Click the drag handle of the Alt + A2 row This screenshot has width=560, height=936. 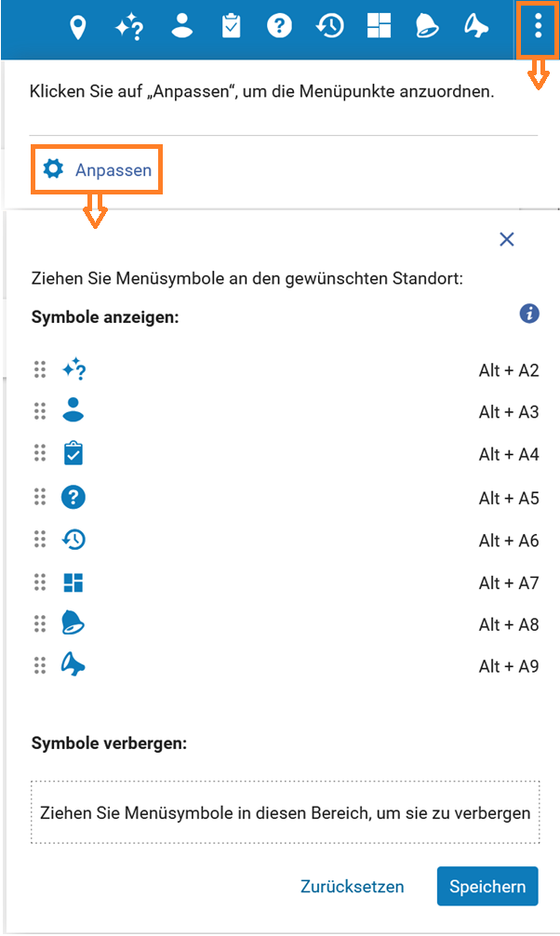(40, 369)
